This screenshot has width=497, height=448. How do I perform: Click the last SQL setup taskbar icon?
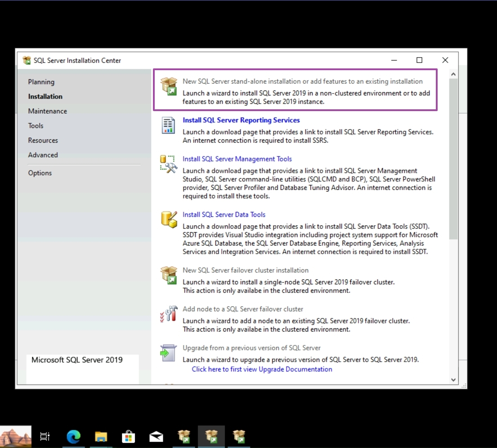pos(239,437)
